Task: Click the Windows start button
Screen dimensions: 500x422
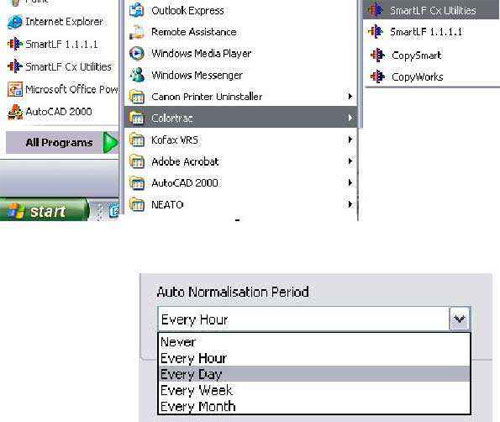Action: (43, 211)
